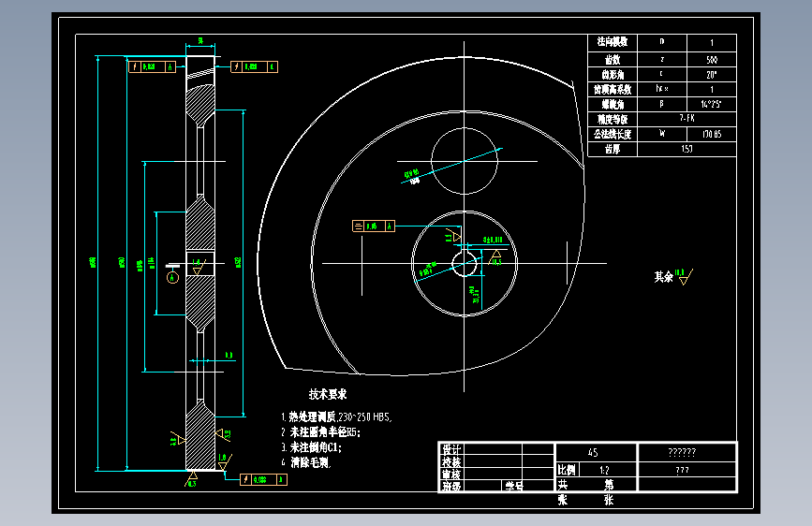Click note '3. 未注倒角C1'
Screen dimensions: 812x526
[x=311, y=447]
